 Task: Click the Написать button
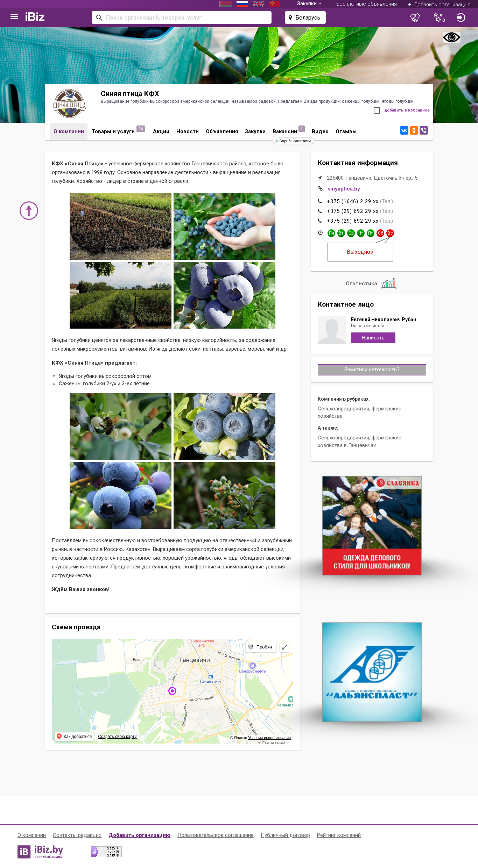coord(373,338)
